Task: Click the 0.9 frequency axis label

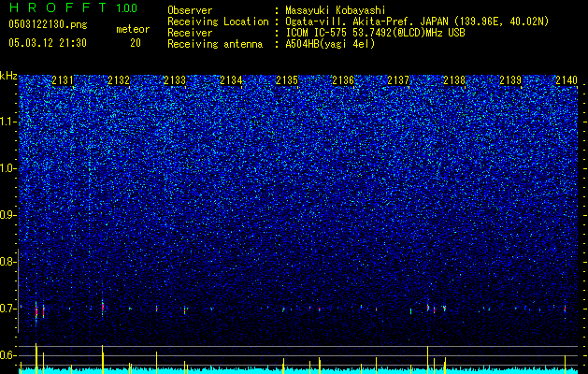Action: point(8,215)
